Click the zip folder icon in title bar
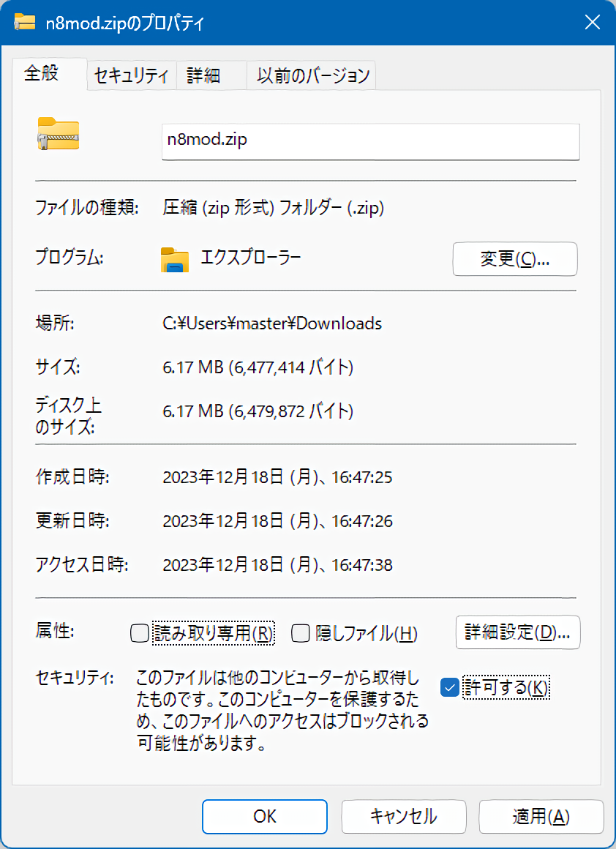Screen dimensions: 616x849 tap(26, 23)
